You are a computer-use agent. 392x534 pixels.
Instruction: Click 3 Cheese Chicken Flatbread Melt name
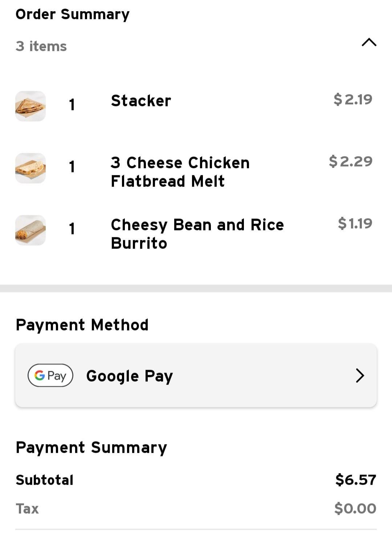pyautogui.click(x=180, y=172)
